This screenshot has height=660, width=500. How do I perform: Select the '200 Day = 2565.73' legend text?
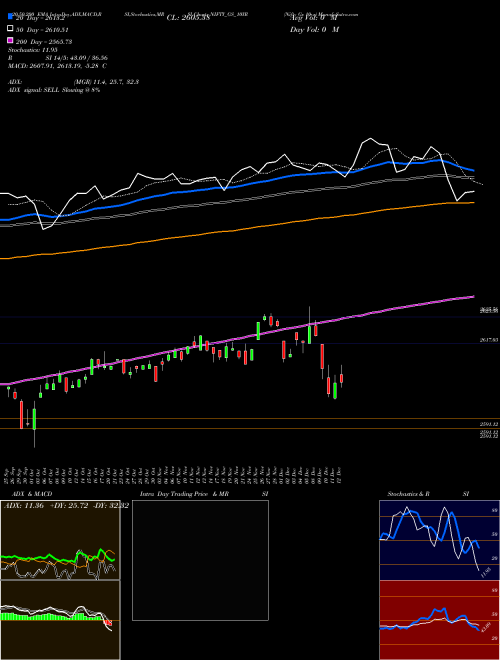click(x=43, y=42)
